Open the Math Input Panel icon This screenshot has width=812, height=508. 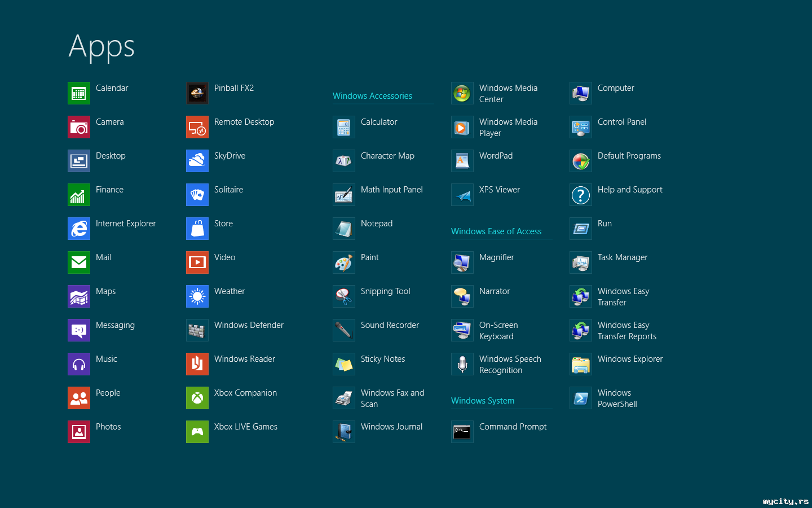point(344,195)
